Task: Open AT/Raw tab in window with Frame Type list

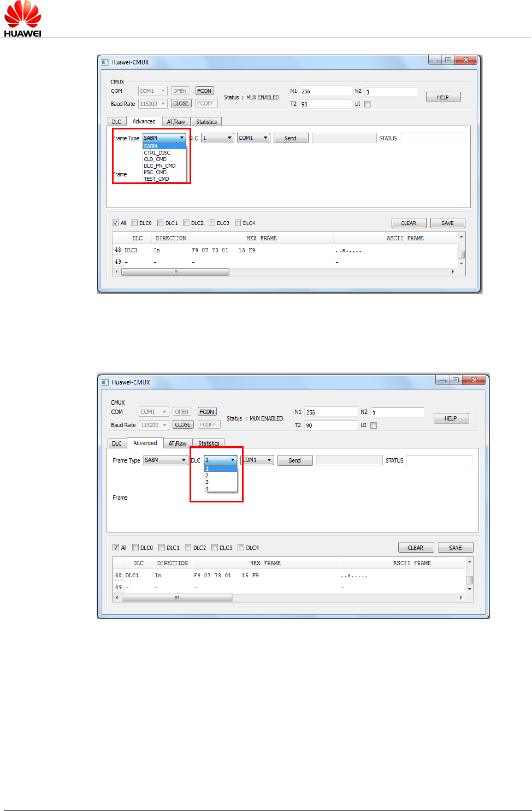Action: 176,122
